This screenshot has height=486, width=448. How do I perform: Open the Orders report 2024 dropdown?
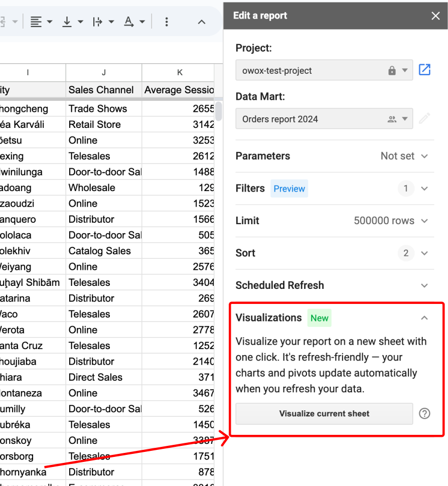point(324,119)
